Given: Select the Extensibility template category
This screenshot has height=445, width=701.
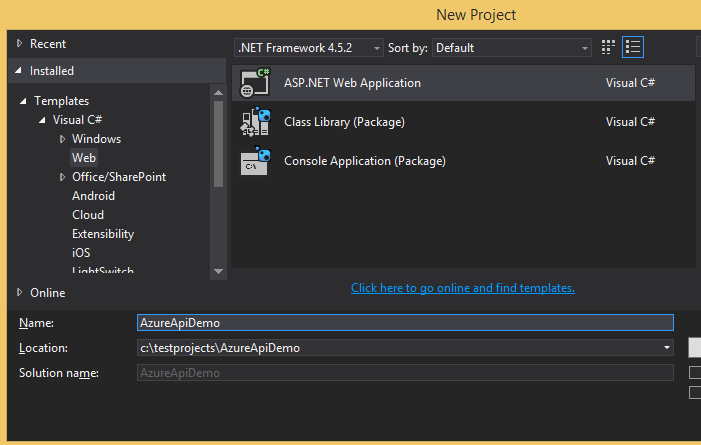Looking at the screenshot, I should (x=103, y=234).
